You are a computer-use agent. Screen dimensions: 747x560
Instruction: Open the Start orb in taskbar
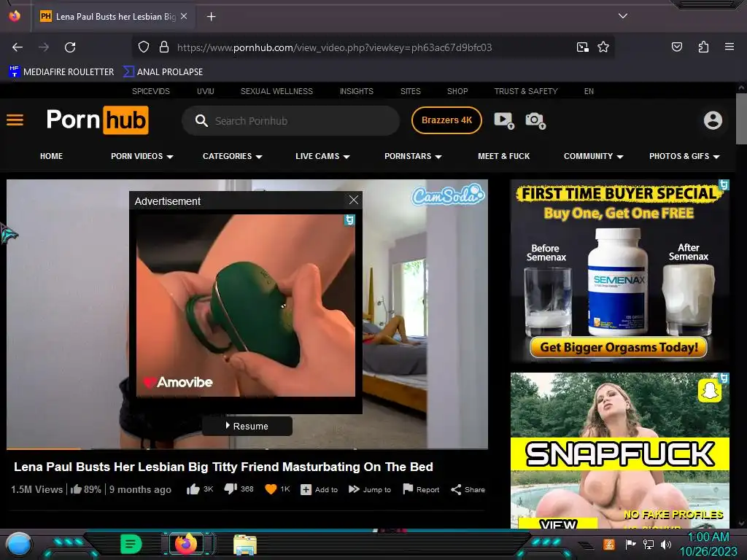(x=18, y=544)
